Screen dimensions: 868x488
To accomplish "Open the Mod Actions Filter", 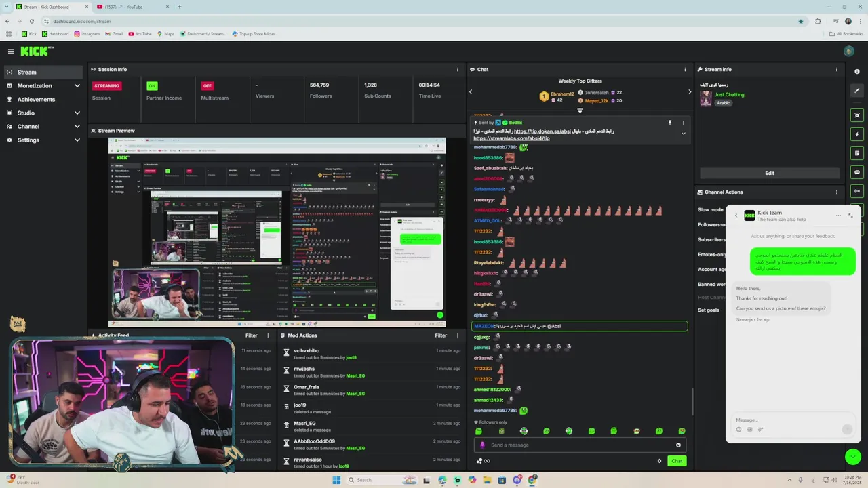I will [441, 335].
